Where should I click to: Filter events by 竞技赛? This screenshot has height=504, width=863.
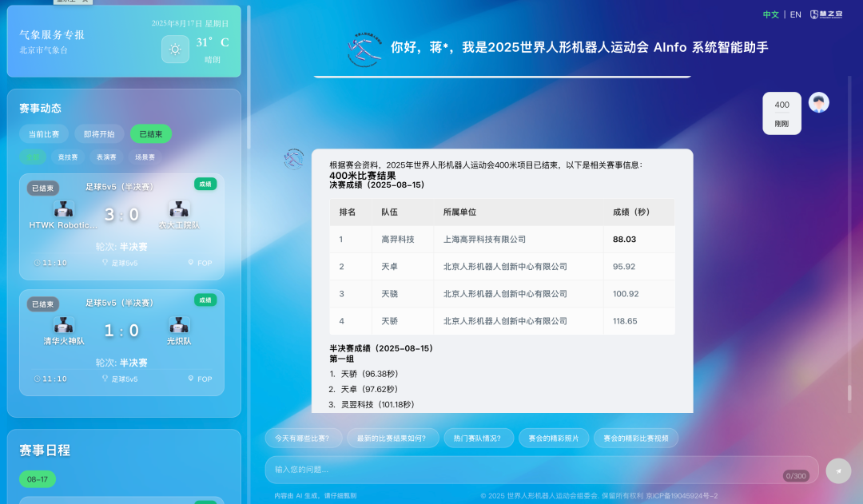[x=68, y=157]
